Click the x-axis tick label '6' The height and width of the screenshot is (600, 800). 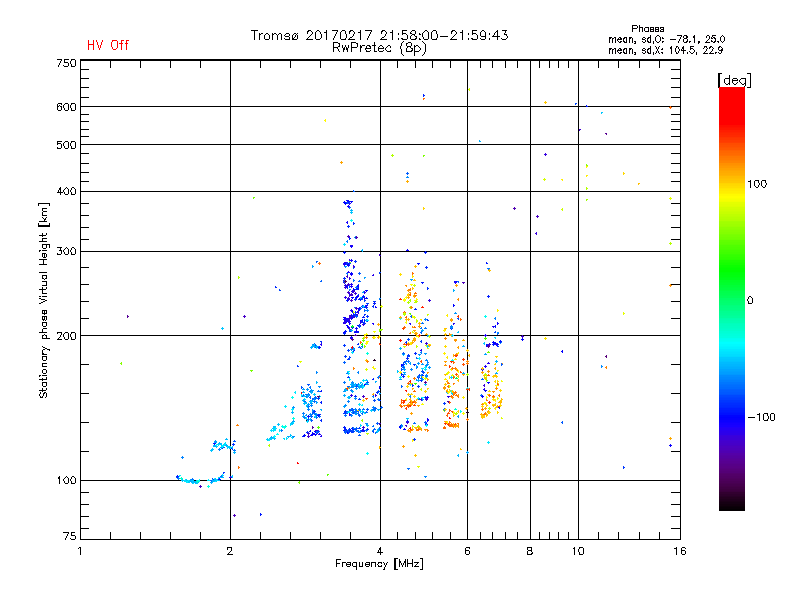click(467, 551)
